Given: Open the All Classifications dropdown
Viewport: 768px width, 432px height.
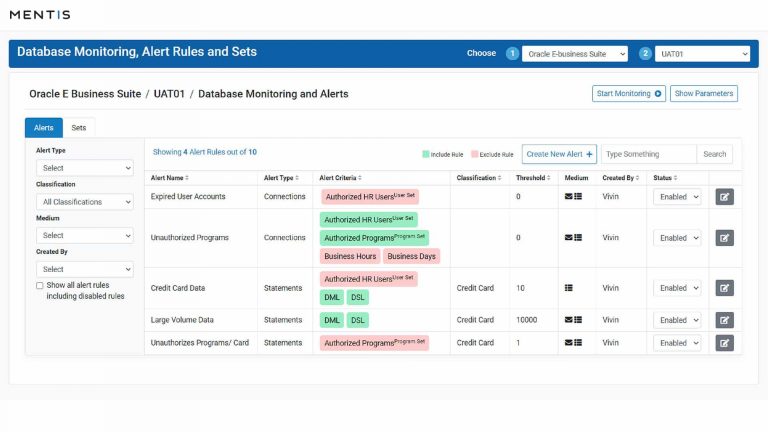Looking at the screenshot, I should tap(84, 202).
